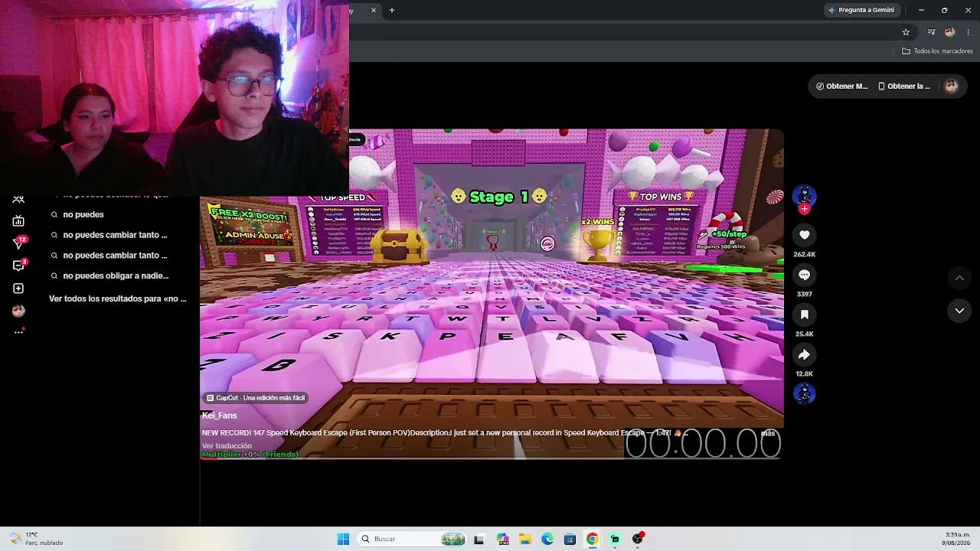Click the upload plus icon in sidebar
Viewport: 980px width, 551px height.
18,289
